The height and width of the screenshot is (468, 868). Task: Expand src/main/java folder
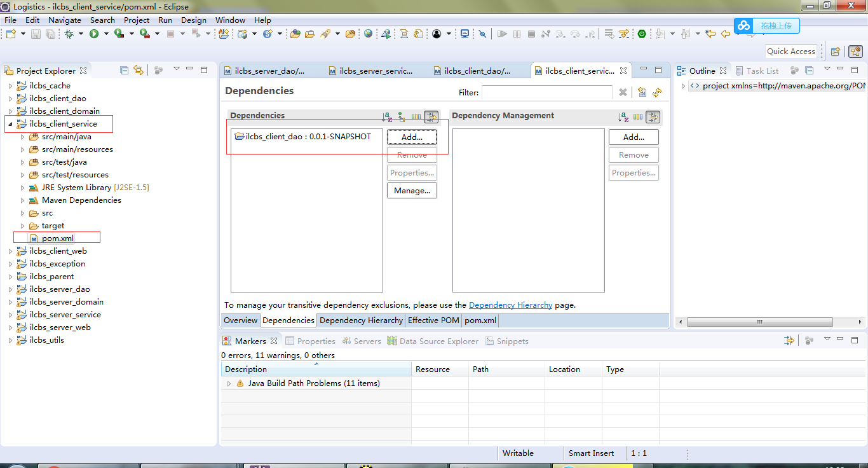[23, 137]
